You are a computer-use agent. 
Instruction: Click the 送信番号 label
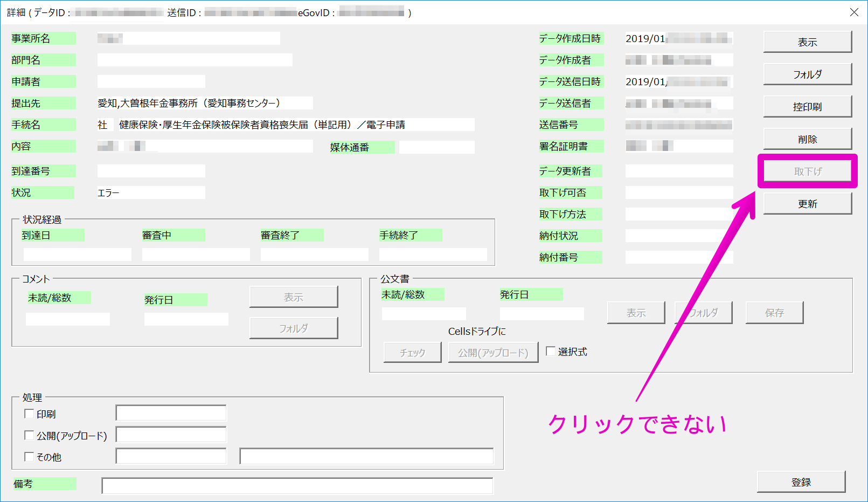[571, 125]
